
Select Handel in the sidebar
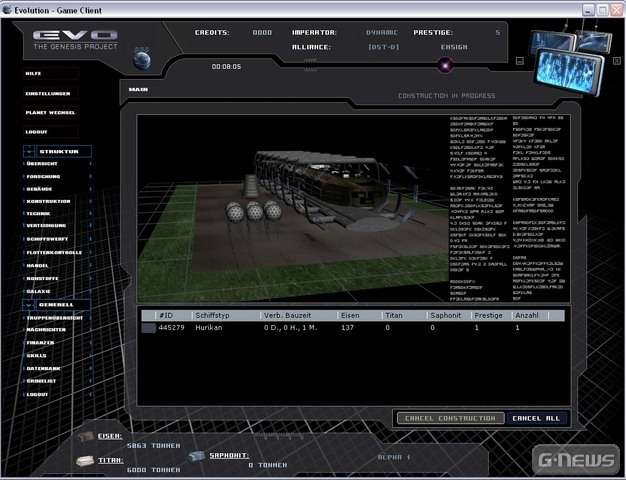pyautogui.click(x=37, y=265)
